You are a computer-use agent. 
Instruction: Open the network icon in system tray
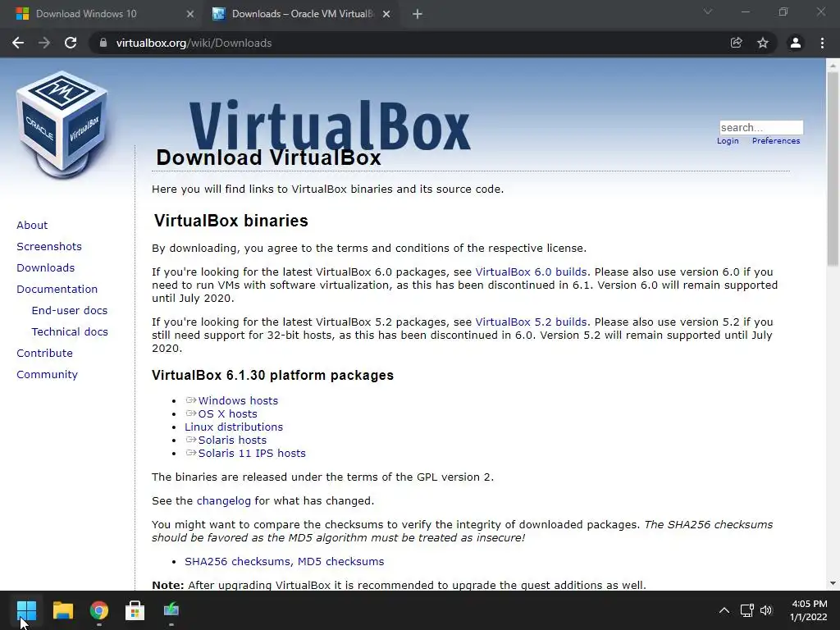pos(746,610)
